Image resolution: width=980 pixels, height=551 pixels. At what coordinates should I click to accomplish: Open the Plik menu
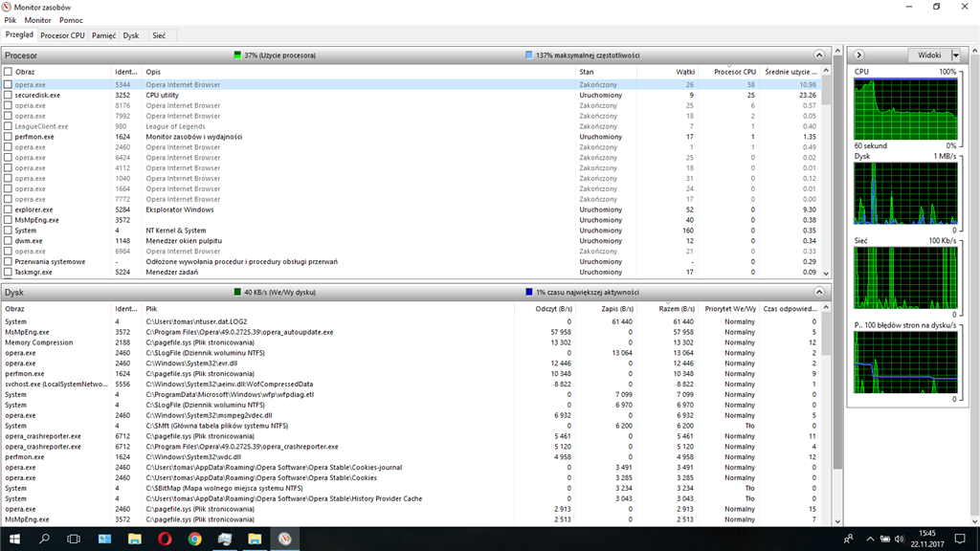tap(10, 20)
